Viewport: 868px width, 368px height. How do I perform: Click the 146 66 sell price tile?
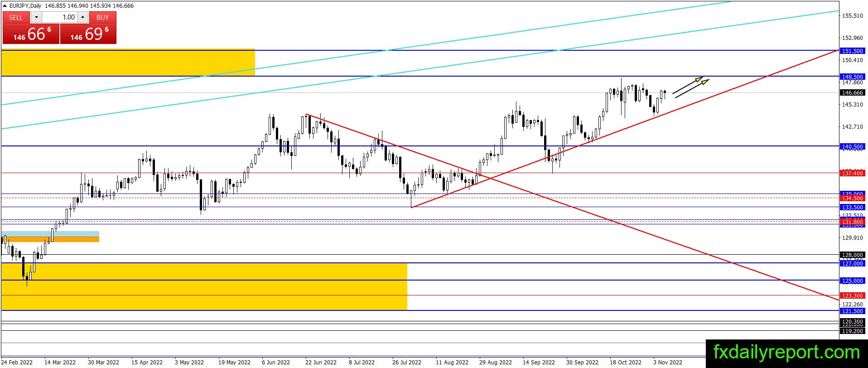tap(31, 34)
